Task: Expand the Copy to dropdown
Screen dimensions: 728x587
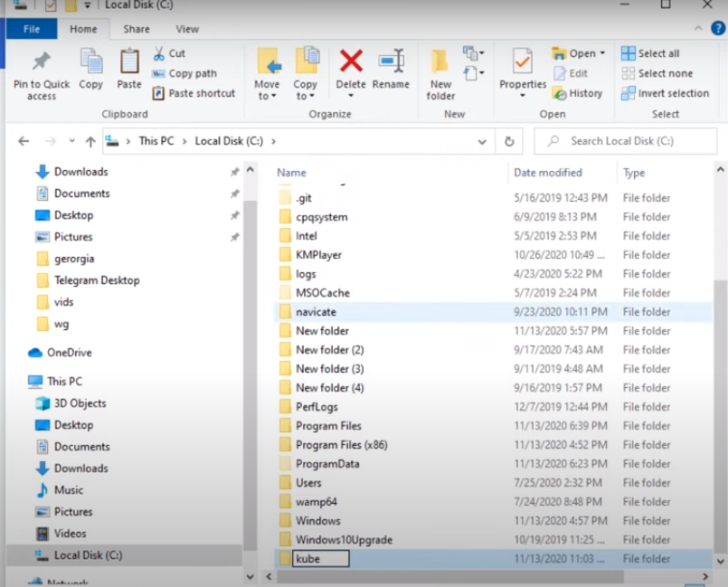Action: pyautogui.click(x=305, y=96)
